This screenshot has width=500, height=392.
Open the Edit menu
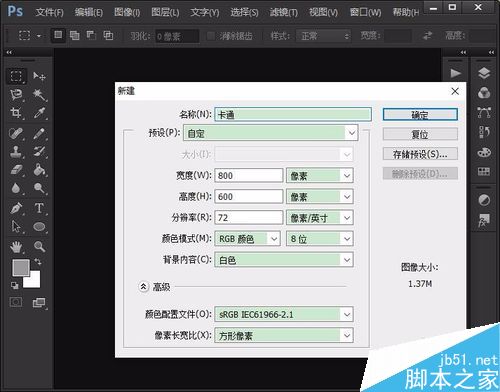(88, 13)
